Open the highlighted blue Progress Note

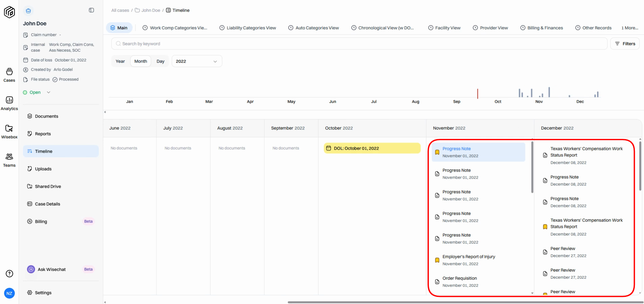point(479,152)
